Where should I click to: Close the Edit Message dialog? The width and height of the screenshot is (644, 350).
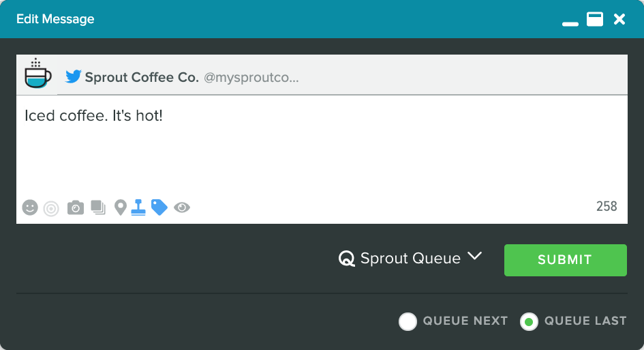tap(619, 19)
